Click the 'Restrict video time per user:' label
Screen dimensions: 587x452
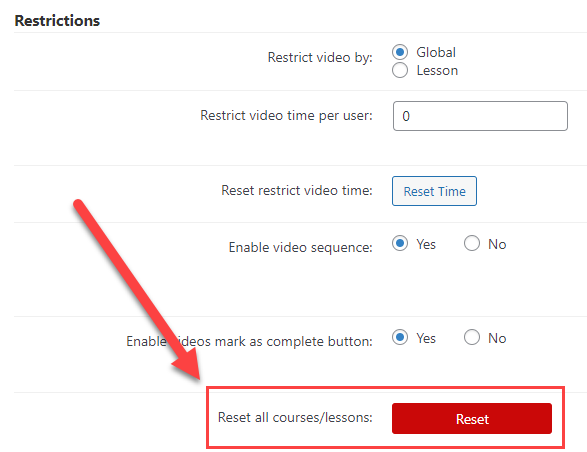(x=286, y=115)
